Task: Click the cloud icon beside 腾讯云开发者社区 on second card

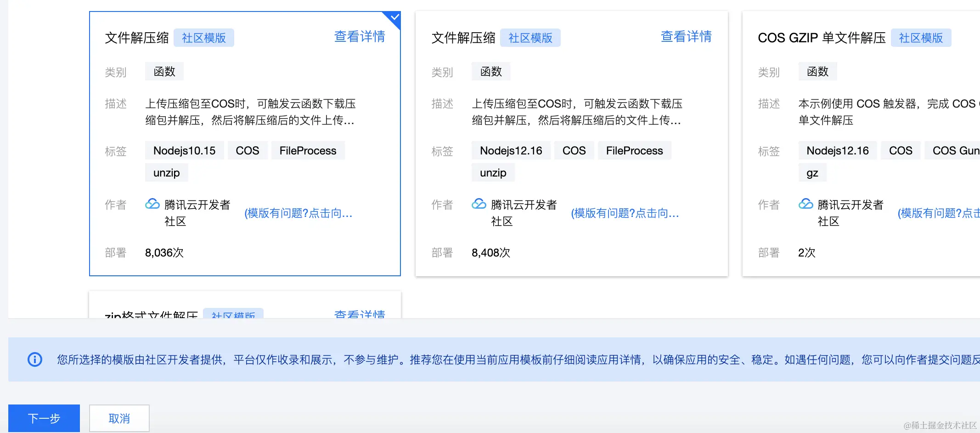Action: pyautogui.click(x=479, y=204)
